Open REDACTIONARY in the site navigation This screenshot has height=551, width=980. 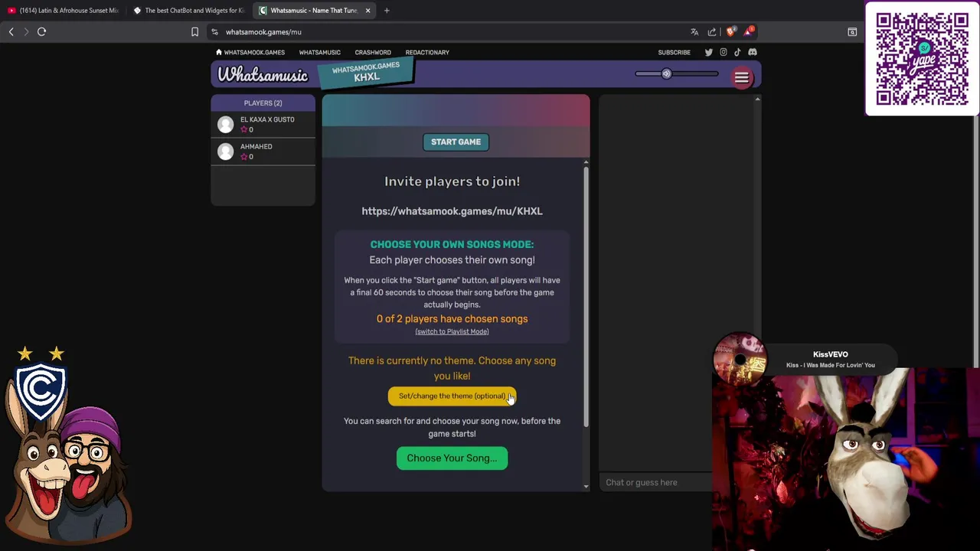(427, 52)
